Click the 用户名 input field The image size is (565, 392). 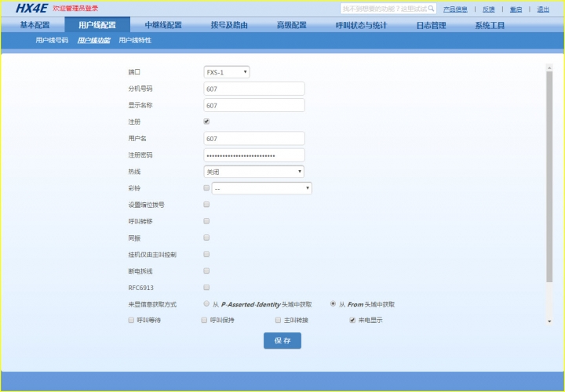(254, 138)
